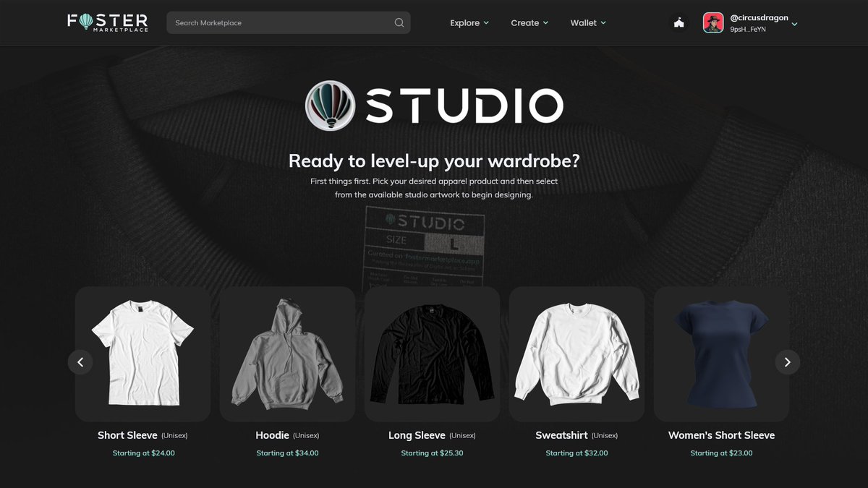Select the white Short Sleeve shirt image
The width and height of the screenshot is (868, 488).
(142, 354)
